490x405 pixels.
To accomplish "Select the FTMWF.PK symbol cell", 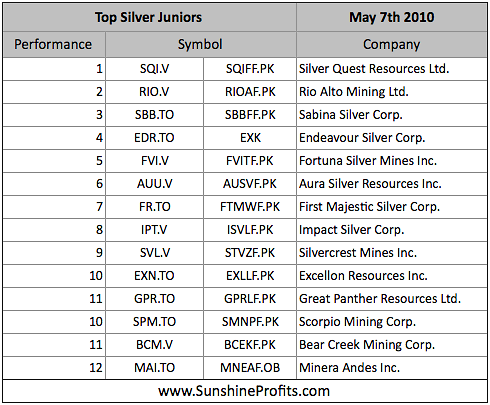I will (x=250, y=207).
